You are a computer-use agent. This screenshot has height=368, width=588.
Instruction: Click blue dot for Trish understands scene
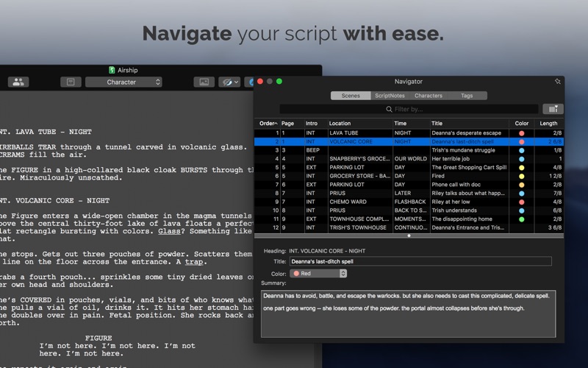(521, 211)
